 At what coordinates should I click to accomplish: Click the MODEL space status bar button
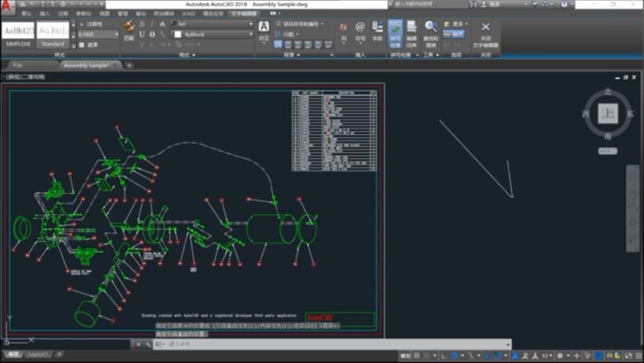[x=406, y=356]
